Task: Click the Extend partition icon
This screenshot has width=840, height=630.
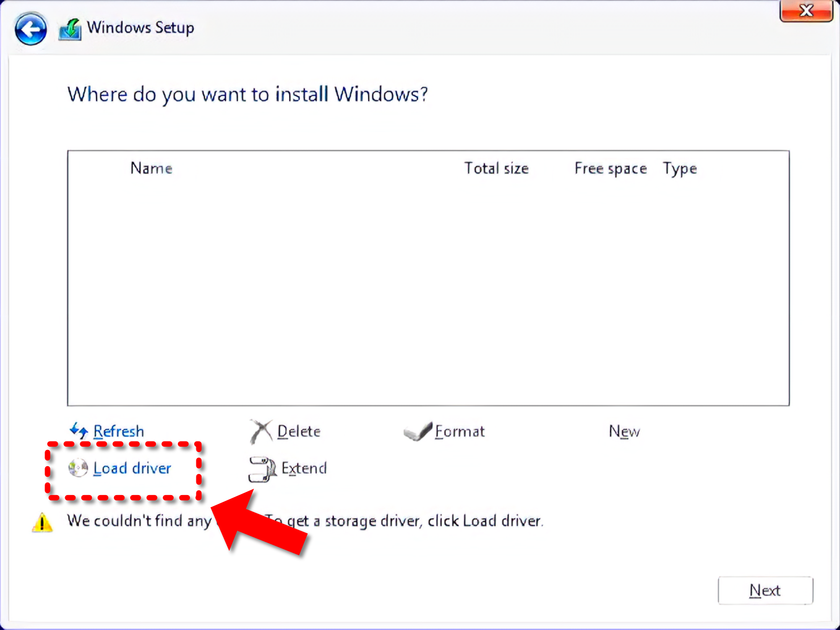Action: coord(262,468)
